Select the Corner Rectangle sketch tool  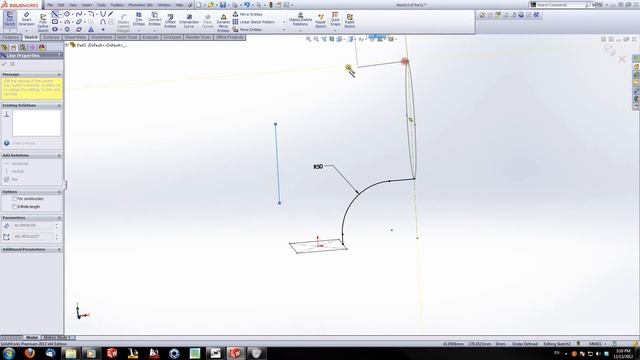click(x=55, y=22)
